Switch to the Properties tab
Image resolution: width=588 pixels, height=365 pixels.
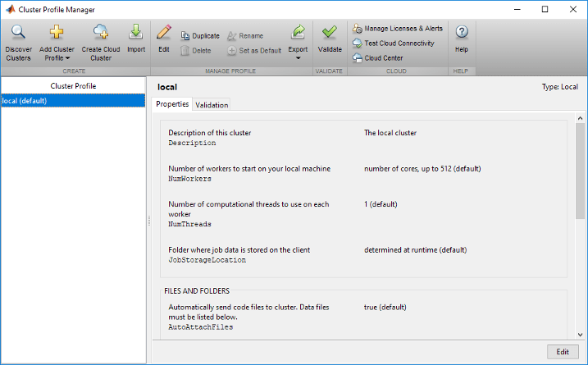[x=172, y=104]
